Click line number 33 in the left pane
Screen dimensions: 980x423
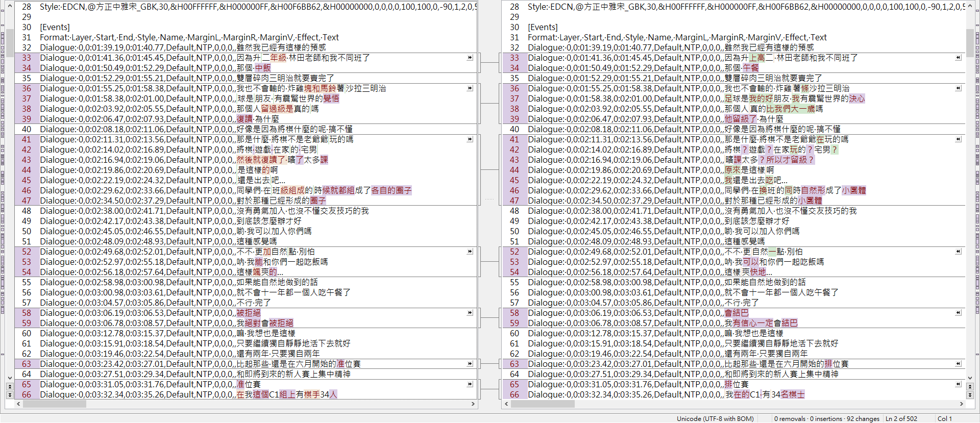pyautogui.click(x=27, y=58)
